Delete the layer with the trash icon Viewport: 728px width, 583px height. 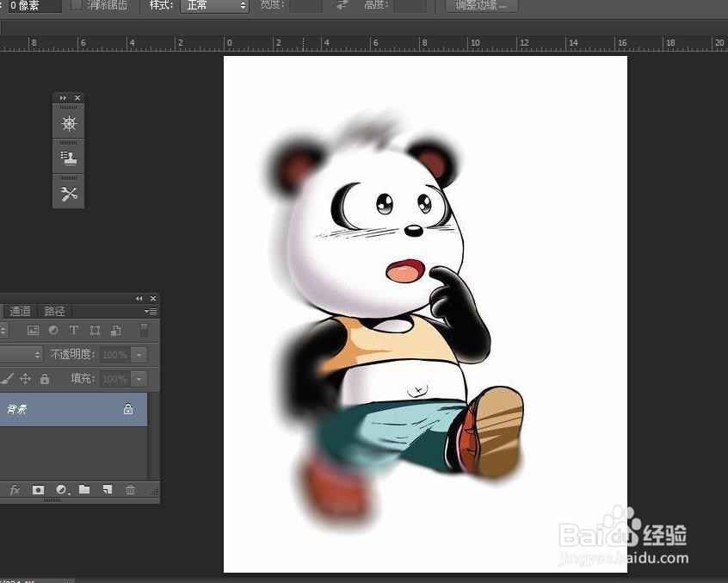[131, 489]
